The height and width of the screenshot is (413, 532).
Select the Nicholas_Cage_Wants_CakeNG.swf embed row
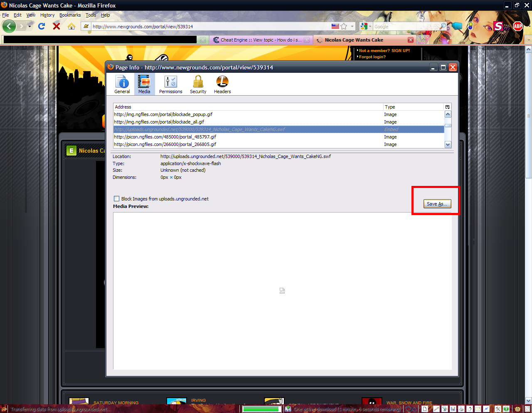tap(278, 129)
